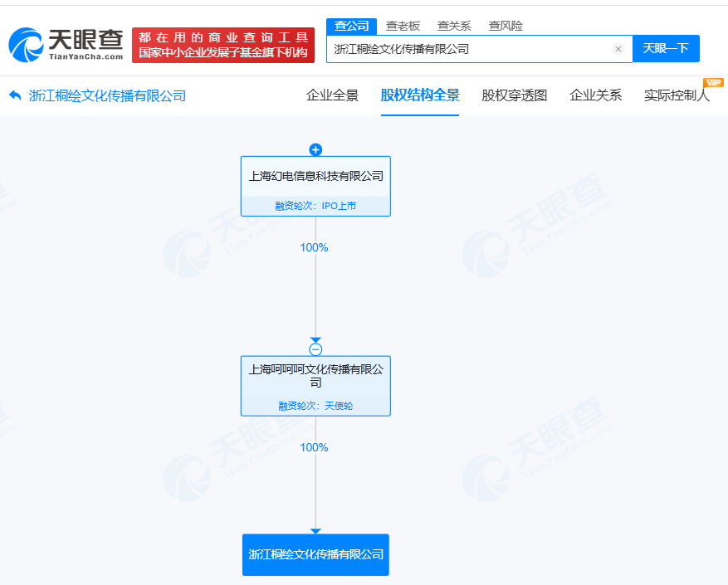Click the VIP badge icon
The height and width of the screenshot is (585, 728).
[712, 82]
